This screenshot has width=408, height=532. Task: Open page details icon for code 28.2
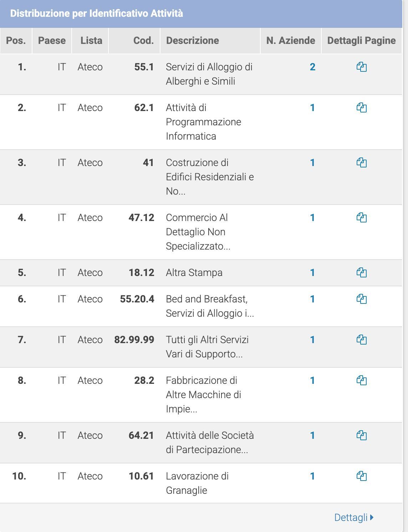click(361, 381)
